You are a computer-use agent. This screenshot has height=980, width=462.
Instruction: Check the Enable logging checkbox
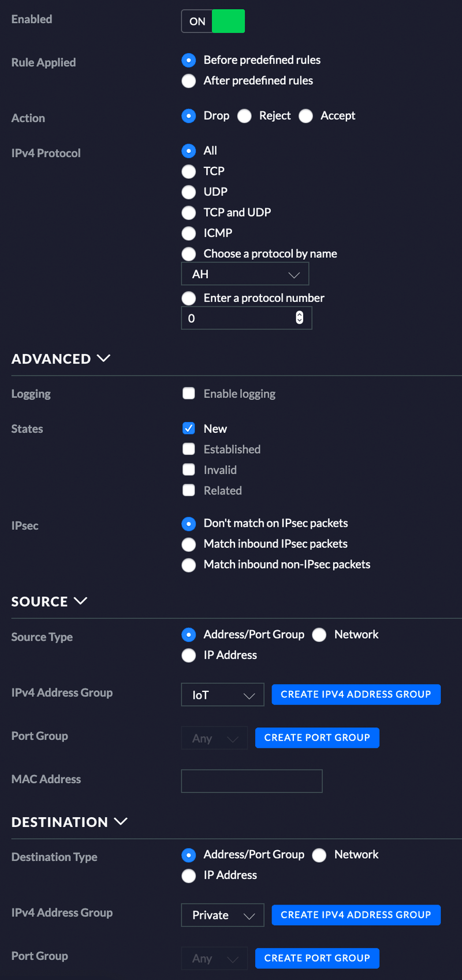(x=189, y=394)
